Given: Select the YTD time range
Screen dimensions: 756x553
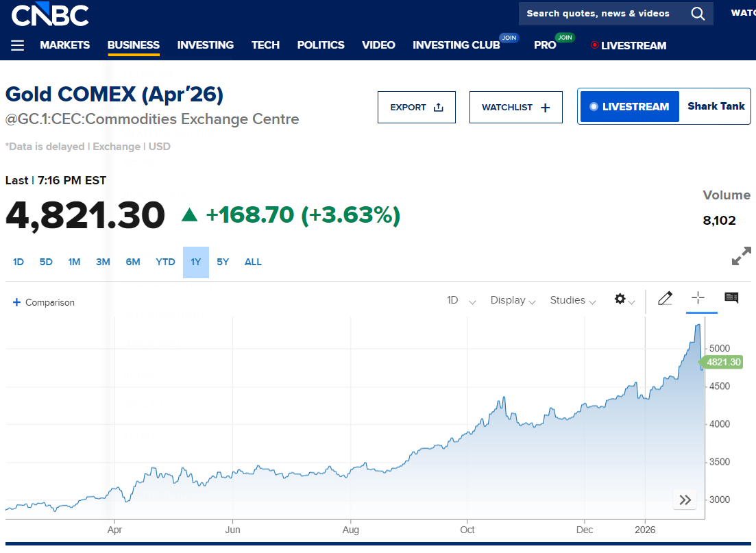Looking at the screenshot, I should [165, 262].
